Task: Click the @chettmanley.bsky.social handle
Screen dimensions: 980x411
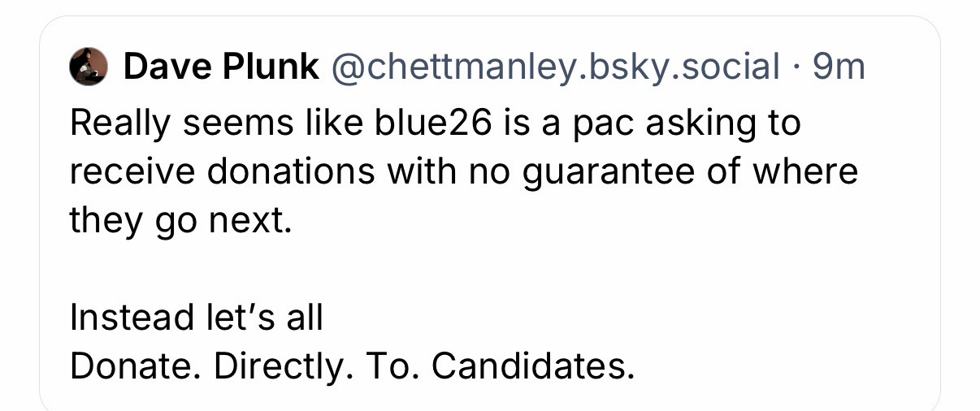Action: (x=554, y=67)
